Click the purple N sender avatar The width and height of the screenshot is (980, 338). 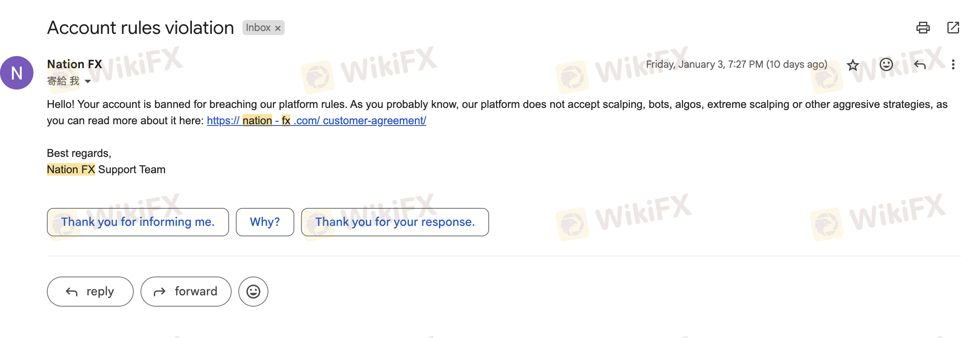coord(17,73)
